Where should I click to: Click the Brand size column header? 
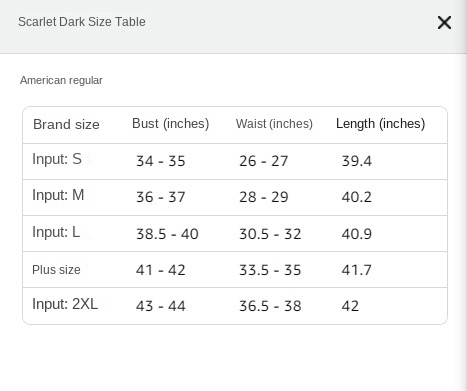(66, 124)
